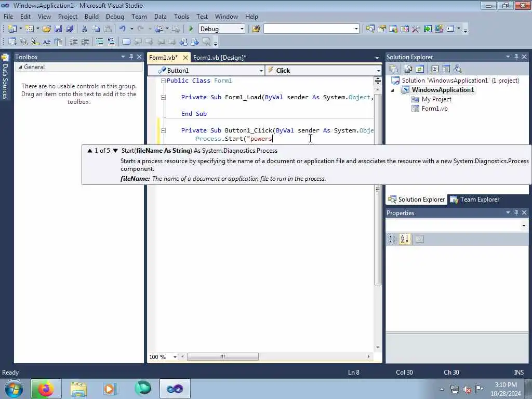
Task: Collapse the Public Class Form1 code region
Action: tap(163, 81)
